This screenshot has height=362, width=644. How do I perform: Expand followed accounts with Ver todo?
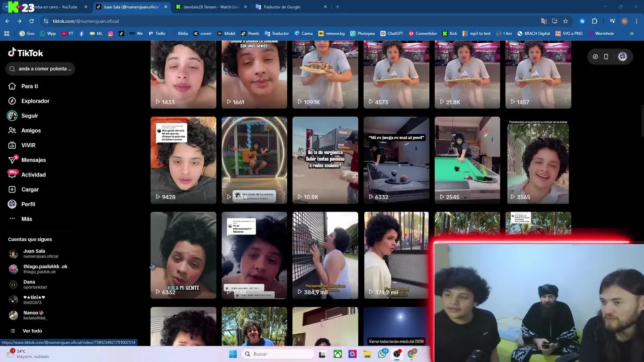point(26,331)
